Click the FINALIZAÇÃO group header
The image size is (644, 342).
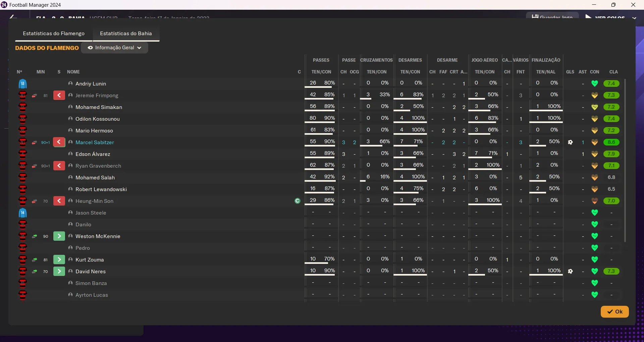546,60
